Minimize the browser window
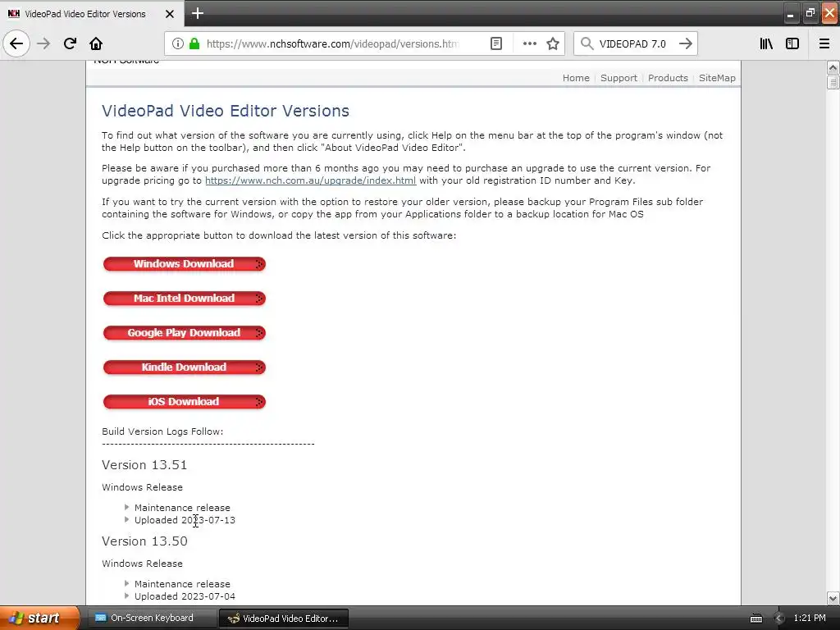 click(791, 13)
